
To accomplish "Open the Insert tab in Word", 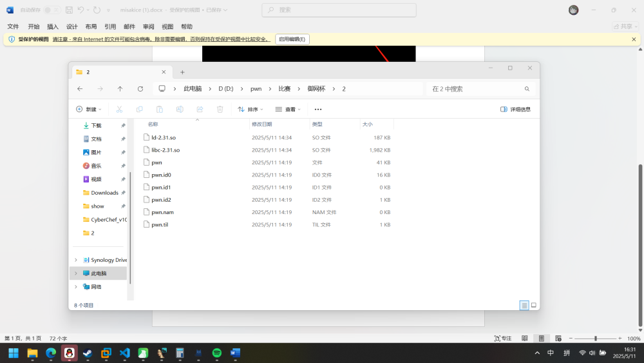I will 53,26.
